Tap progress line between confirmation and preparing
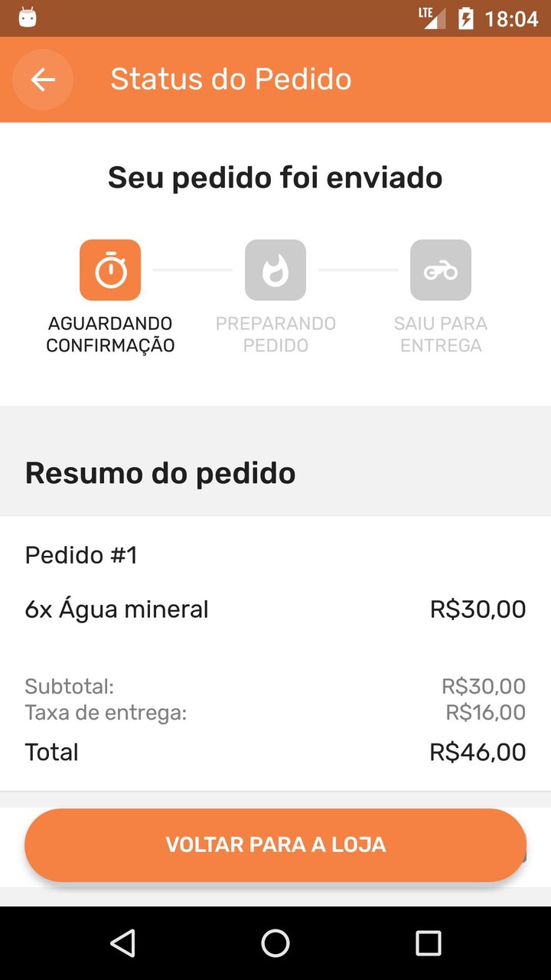Screen dimensions: 551x980 (x=193, y=270)
